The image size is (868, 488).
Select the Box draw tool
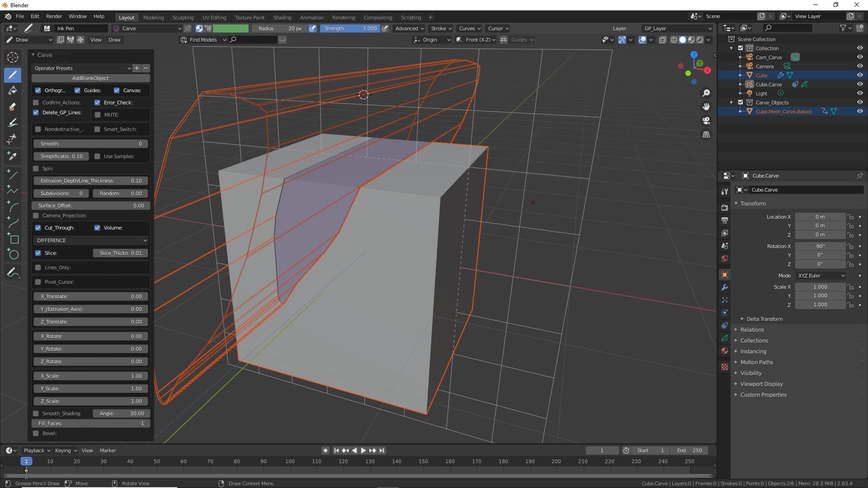click(x=13, y=239)
